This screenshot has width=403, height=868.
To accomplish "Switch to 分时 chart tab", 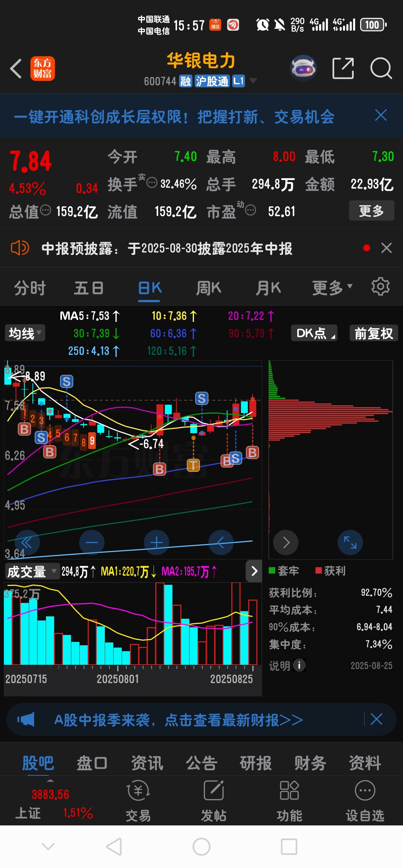I will pos(30,288).
